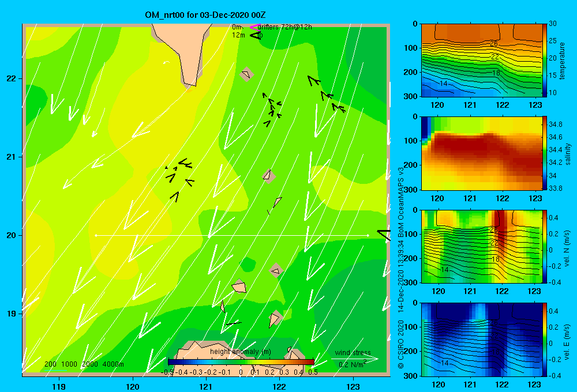Click the '14' isotherm label in temperature panel
577x392 pixels.
[444, 84]
